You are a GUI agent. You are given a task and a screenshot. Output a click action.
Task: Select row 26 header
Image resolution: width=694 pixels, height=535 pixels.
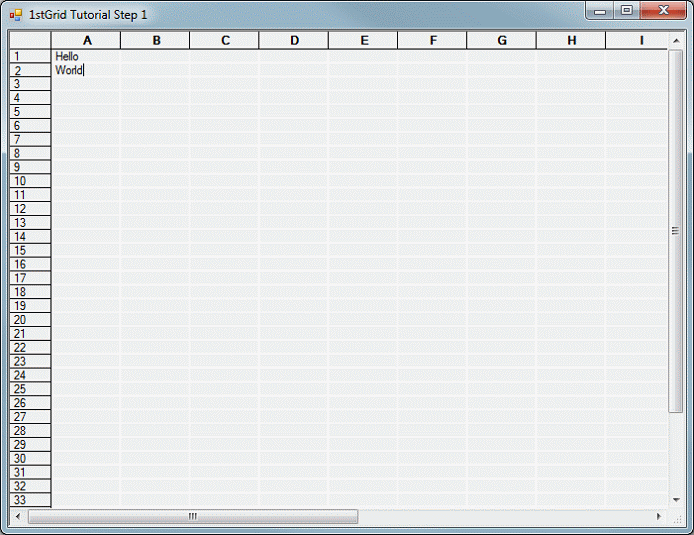[30, 403]
